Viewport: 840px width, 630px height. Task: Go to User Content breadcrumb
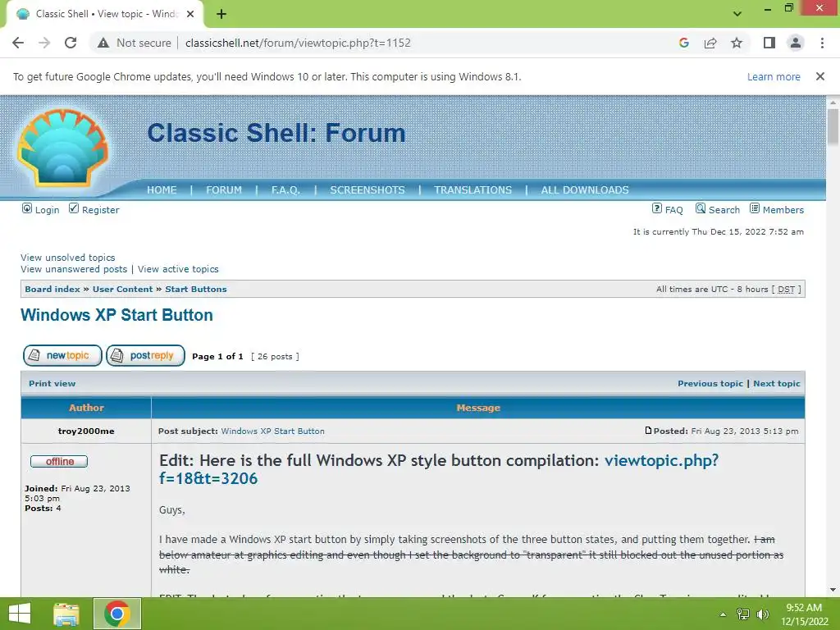click(123, 290)
